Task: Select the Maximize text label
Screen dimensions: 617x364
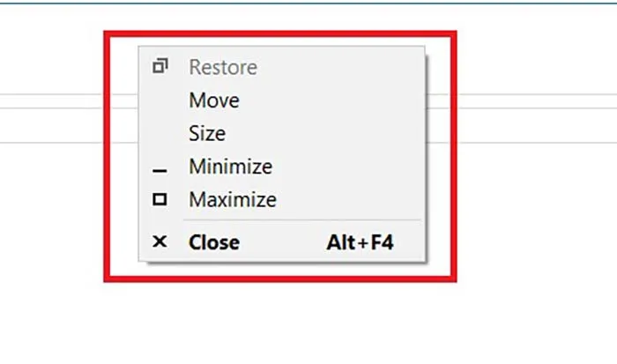Action: (x=233, y=200)
